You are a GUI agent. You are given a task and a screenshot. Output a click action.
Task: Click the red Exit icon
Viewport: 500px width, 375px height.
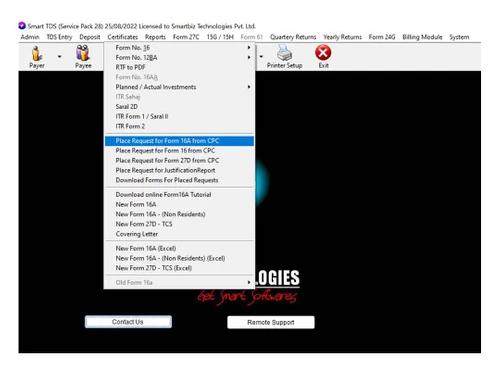(323, 57)
